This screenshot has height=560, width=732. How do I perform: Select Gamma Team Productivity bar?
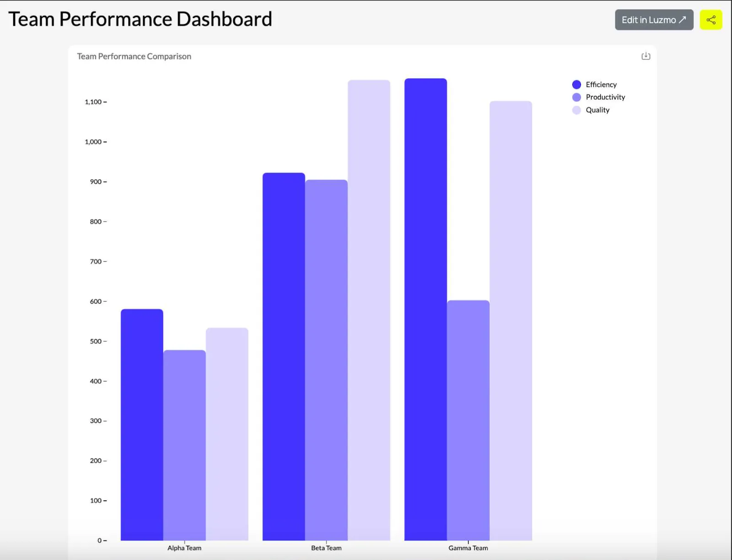coord(468,421)
